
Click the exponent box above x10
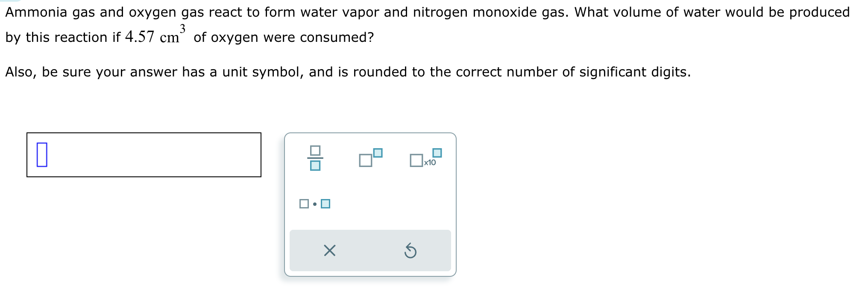tap(437, 152)
